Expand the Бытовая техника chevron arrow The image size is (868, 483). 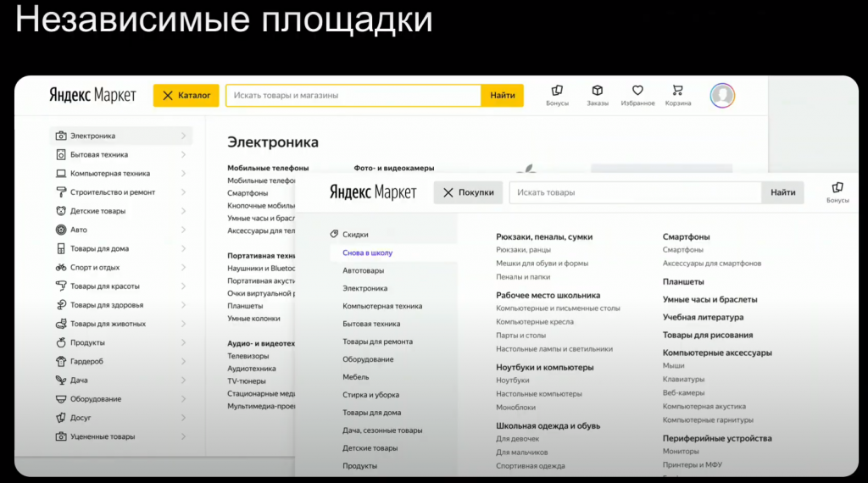coord(183,154)
